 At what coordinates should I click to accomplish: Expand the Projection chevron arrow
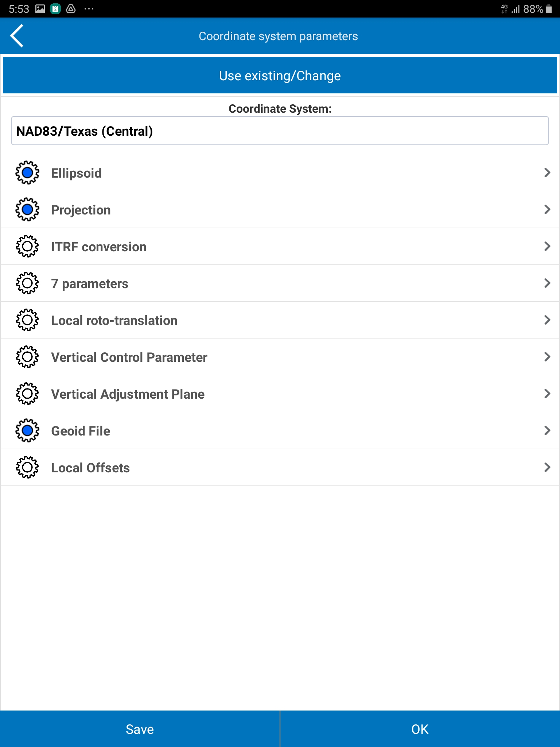547,209
